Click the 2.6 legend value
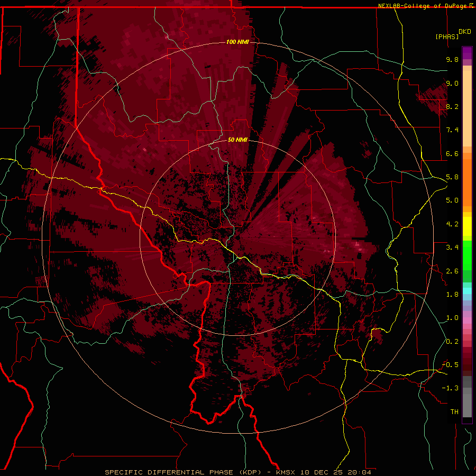The image size is (476, 476). point(452,271)
